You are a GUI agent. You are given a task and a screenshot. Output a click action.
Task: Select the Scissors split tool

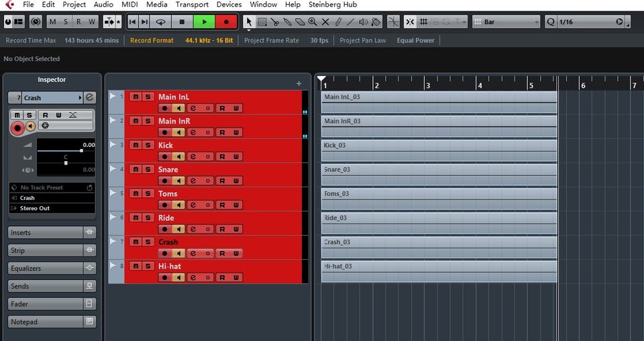275,21
